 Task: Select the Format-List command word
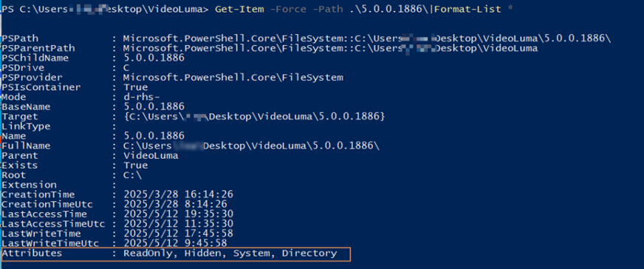[467, 9]
